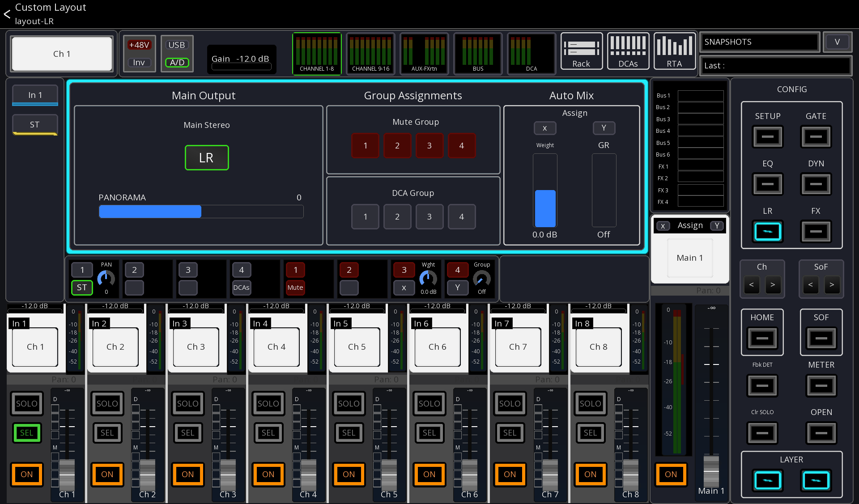The width and height of the screenshot is (859, 504).
Task: Toggle Inv phase invert
Action: pyautogui.click(x=139, y=63)
